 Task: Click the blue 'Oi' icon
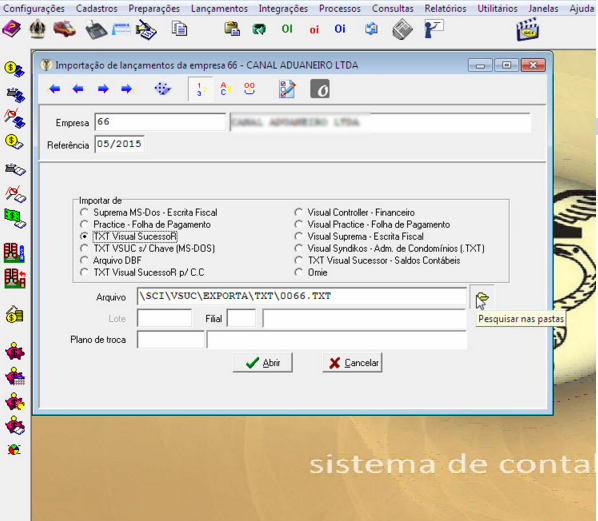340,29
